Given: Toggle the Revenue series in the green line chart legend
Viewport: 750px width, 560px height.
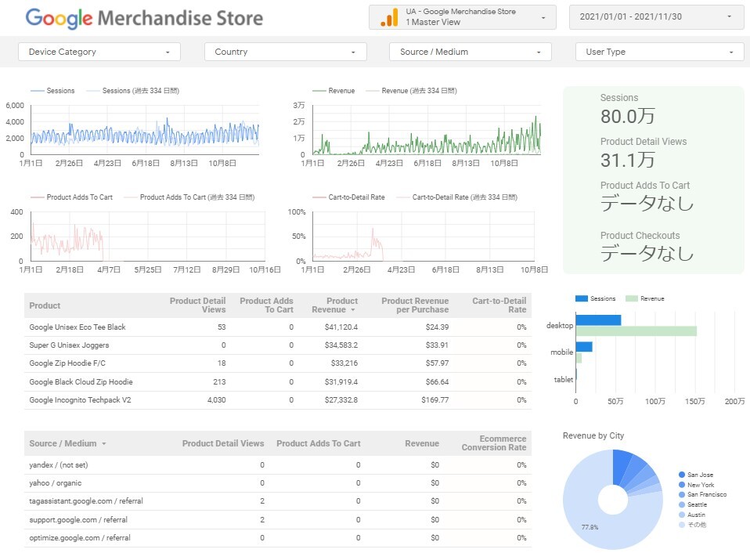Looking at the screenshot, I should point(334,91).
